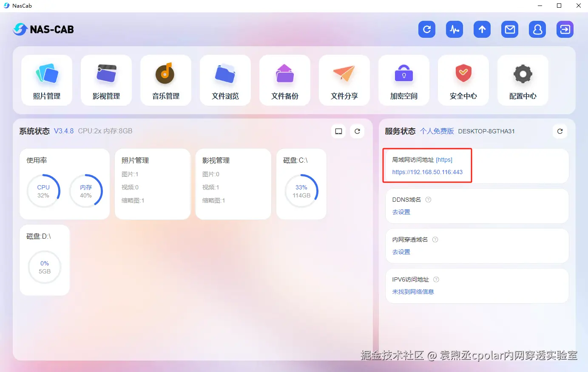
Task: Click the 磁盘:D:\ 0% gauge
Action: (x=45, y=267)
